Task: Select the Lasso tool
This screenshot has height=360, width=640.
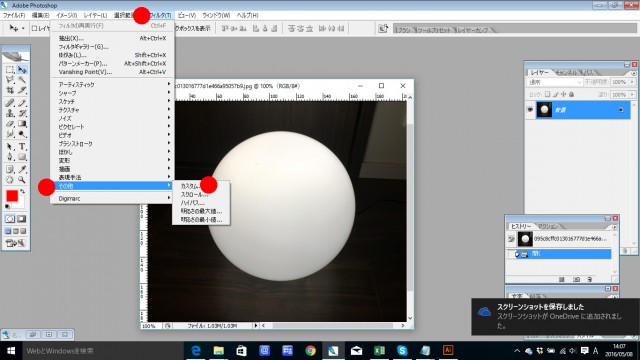Action: 10,80
